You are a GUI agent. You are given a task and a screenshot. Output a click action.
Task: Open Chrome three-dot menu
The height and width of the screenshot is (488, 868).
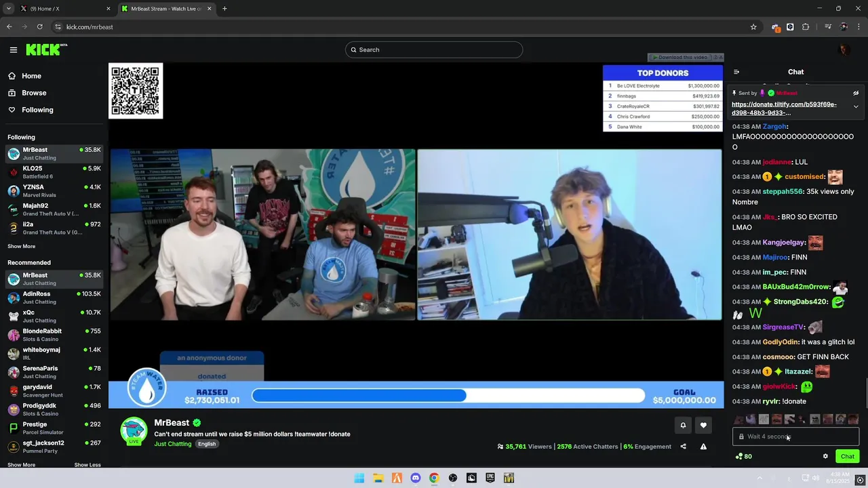[x=859, y=27]
